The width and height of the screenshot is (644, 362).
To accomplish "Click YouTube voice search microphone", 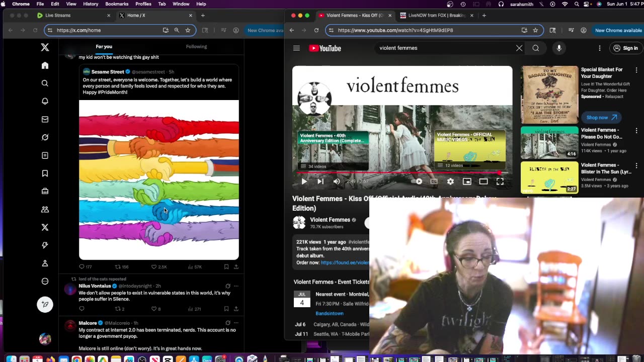I will click(x=559, y=48).
